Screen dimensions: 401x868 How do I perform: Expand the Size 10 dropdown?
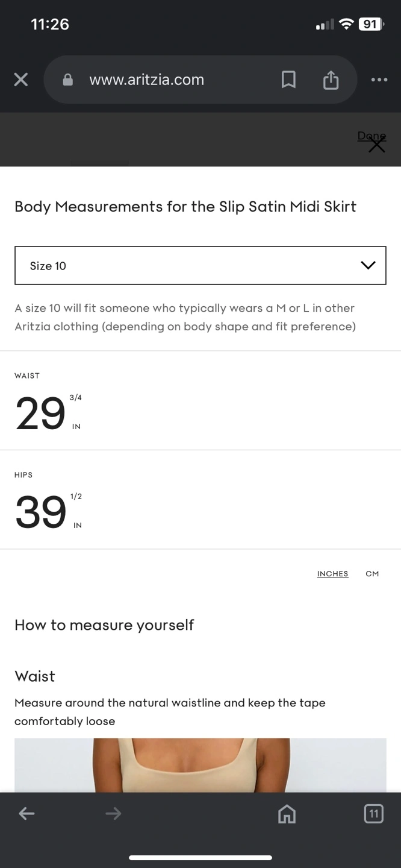(x=200, y=265)
